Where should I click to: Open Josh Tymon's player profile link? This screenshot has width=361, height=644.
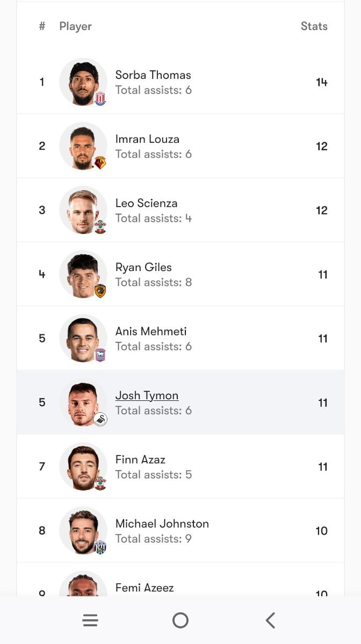[x=147, y=396]
